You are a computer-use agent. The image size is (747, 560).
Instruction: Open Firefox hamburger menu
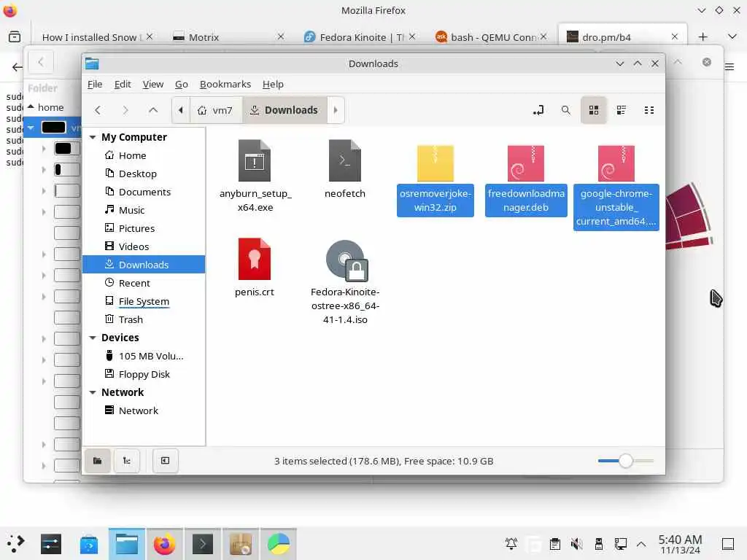(729, 66)
